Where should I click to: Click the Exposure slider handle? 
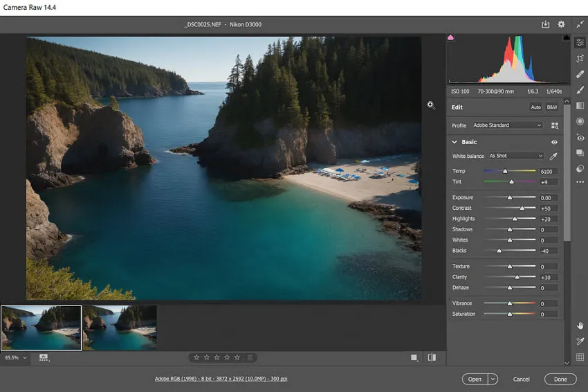(x=510, y=197)
